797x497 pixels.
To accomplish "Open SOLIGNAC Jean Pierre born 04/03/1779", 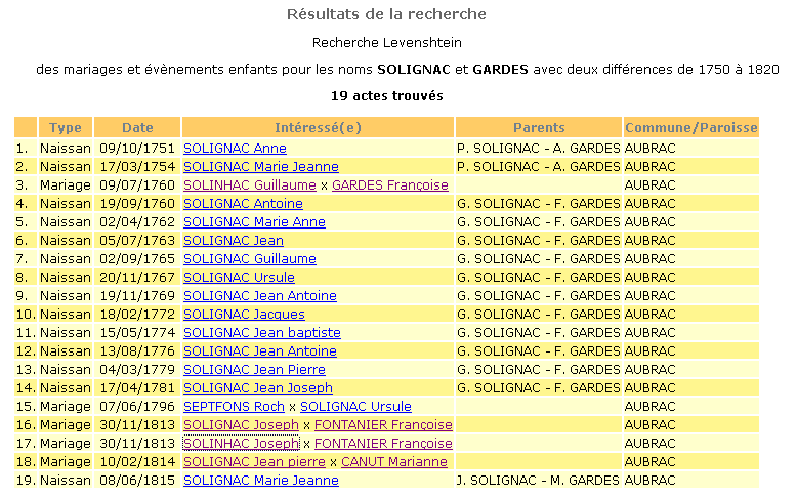I will (254, 369).
